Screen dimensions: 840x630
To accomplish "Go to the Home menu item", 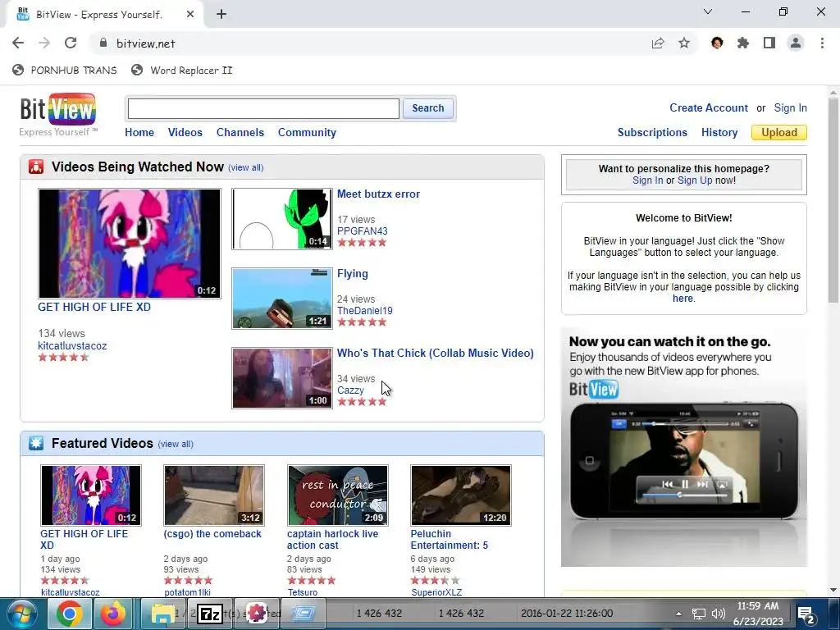I will [139, 132].
